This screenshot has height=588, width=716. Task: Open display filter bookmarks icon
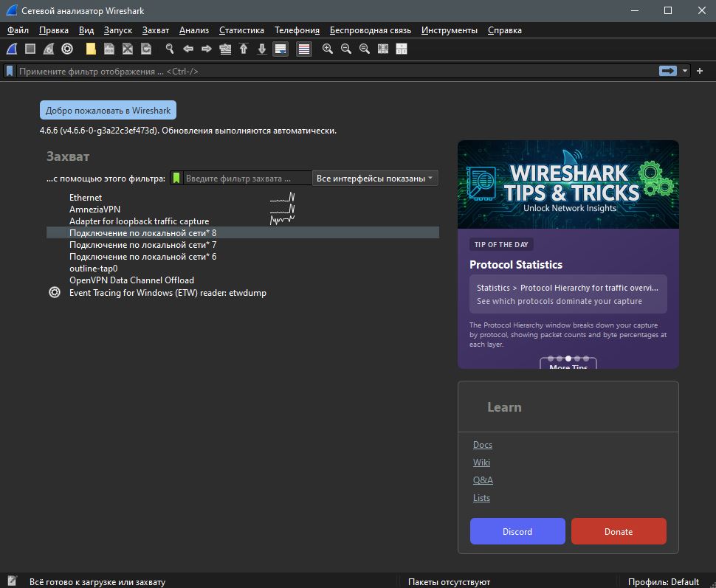pyautogui.click(x=10, y=72)
